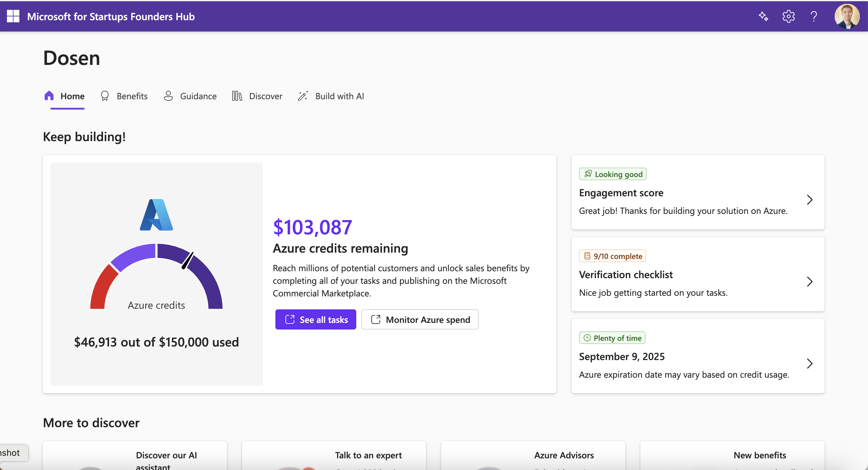
Task: Expand the Verification checklist chevron
Action: (x=810, y=282)
